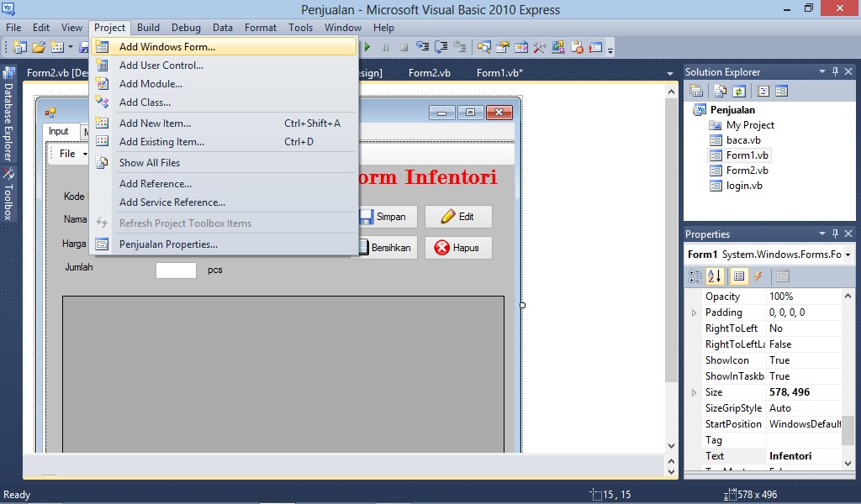Open Properties Window from main toolbar icon
The height and width of the screenshot is (504, 861).
(x=503, y=47)
